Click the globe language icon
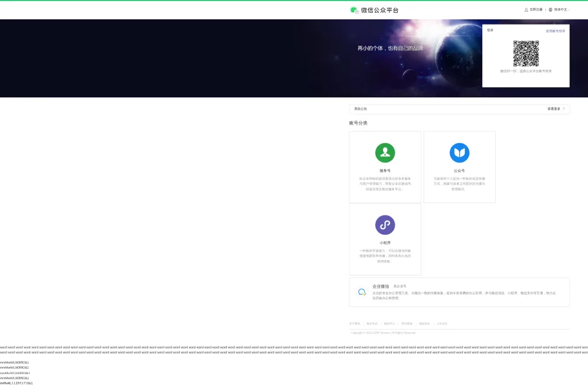Screen dimensions: 588x387 (551, 10)
